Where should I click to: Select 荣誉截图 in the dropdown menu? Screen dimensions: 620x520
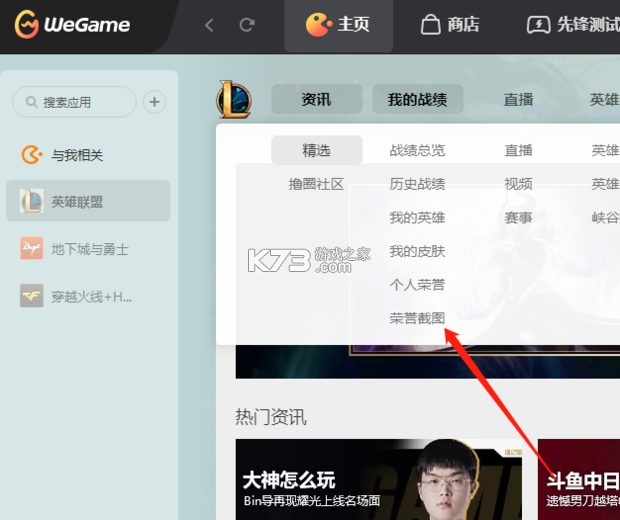pyautogui.click(x=417, y=318)
